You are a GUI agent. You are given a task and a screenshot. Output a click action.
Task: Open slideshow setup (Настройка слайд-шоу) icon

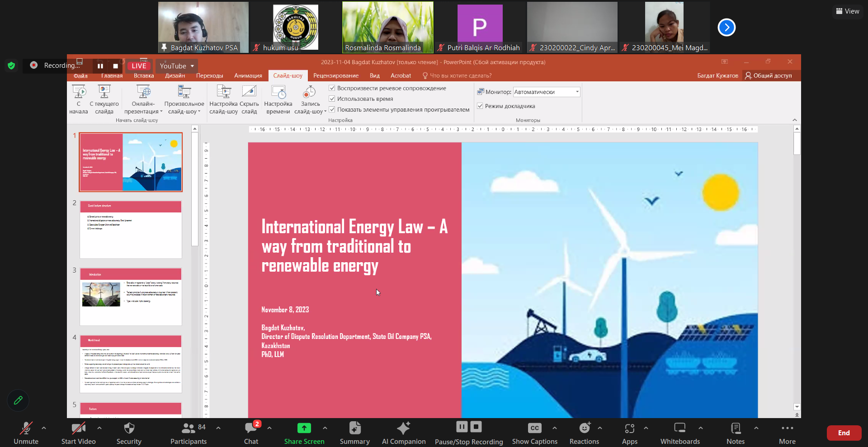(x=224, y=92)
